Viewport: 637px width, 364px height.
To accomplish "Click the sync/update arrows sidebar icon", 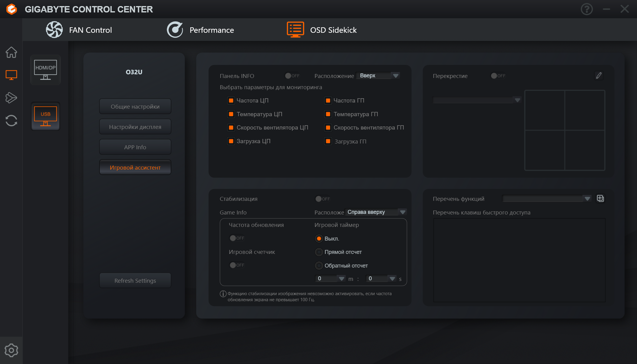I will pyautogui.click(x=11, y=120).
